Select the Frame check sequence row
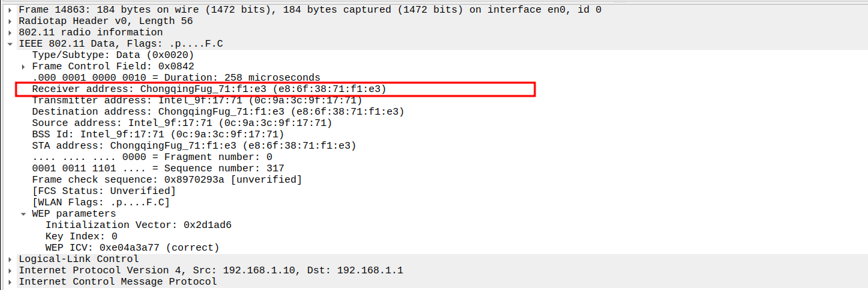The image size is (868, 290). point(166,179)
